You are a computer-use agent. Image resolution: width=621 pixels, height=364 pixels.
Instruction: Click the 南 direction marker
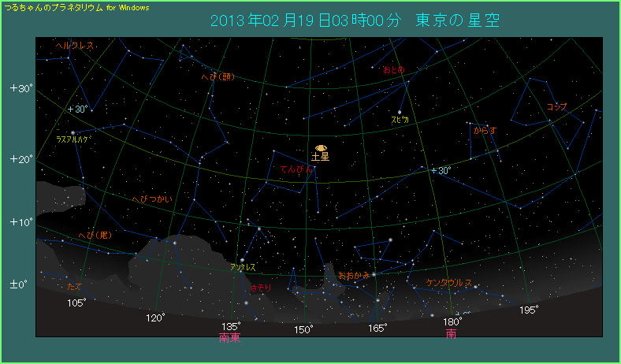tap(451, 334)
